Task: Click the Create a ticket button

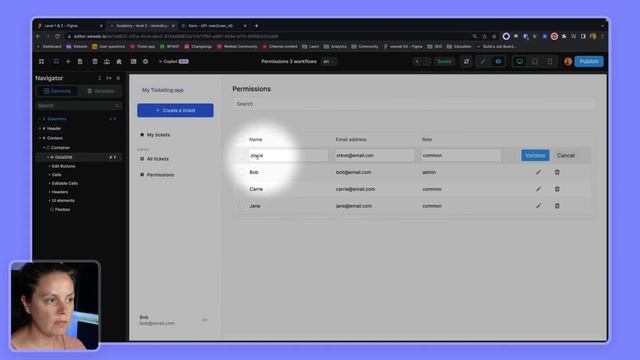Action: (x=175, y=110)
